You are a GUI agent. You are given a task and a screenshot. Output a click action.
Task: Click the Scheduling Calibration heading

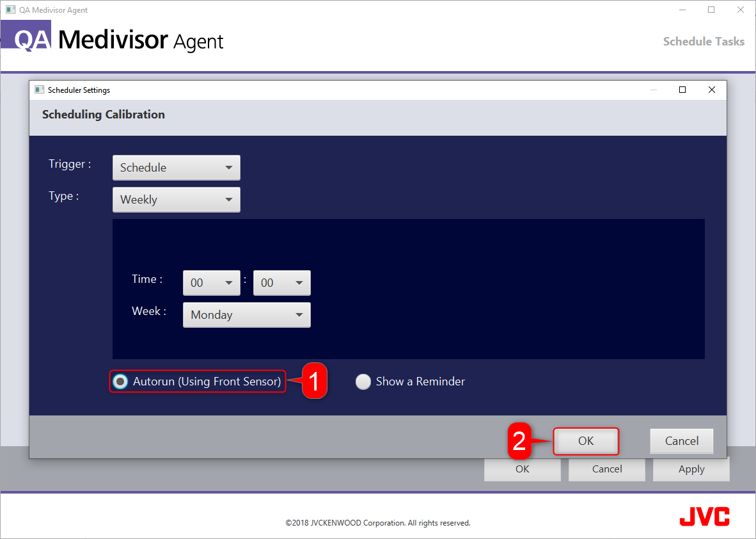[104, 115]
